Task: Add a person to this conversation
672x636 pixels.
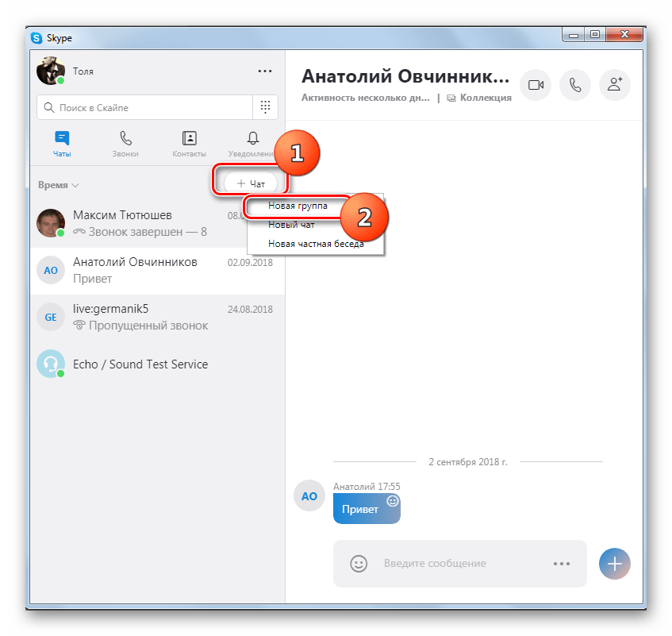Action: pyautogui.click(x=615, y=85)
